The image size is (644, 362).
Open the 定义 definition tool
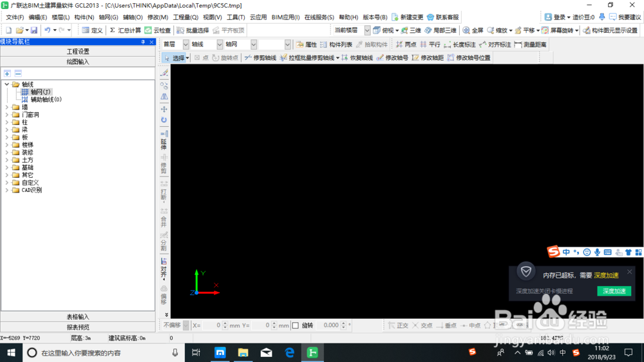click(92, 30)
